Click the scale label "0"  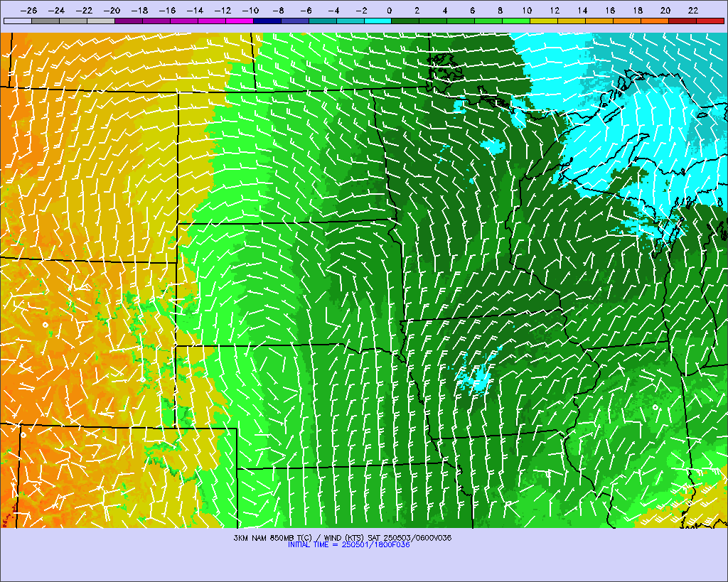pos(390,11)
